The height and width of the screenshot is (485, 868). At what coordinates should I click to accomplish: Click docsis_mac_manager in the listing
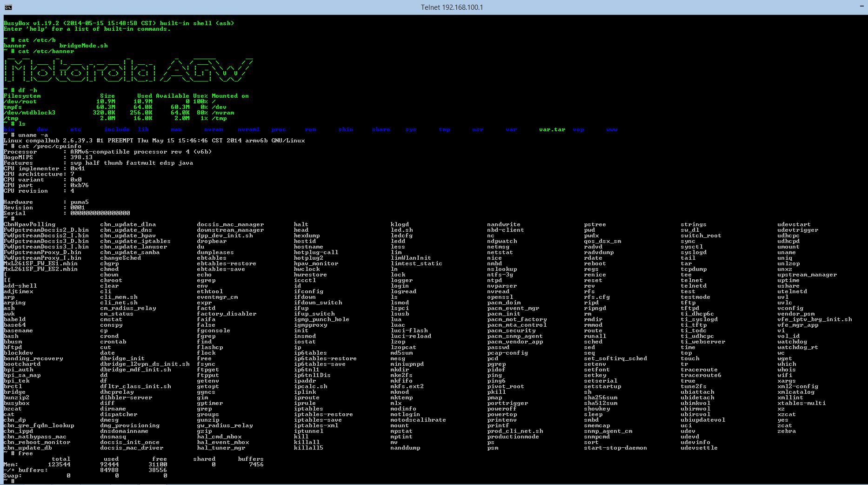click(x=230, y=224)
